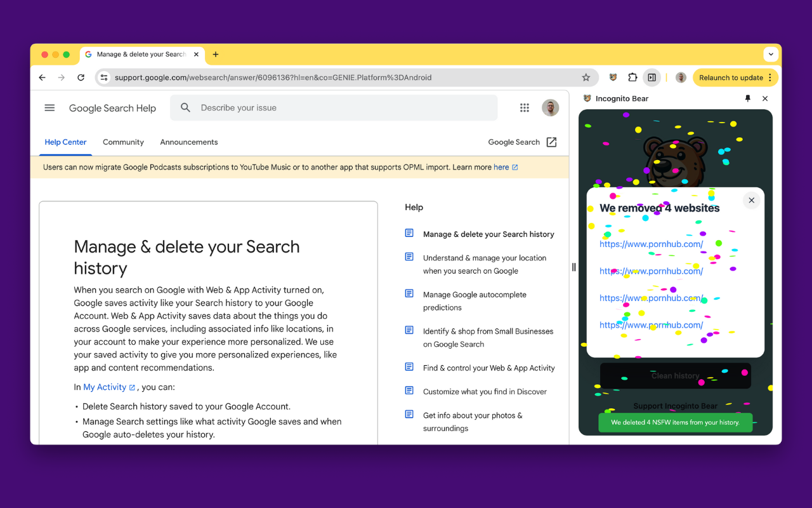This screenshot has height=508, width=812.
Task: Open the tab search dropdown
Action: [771, 55]
